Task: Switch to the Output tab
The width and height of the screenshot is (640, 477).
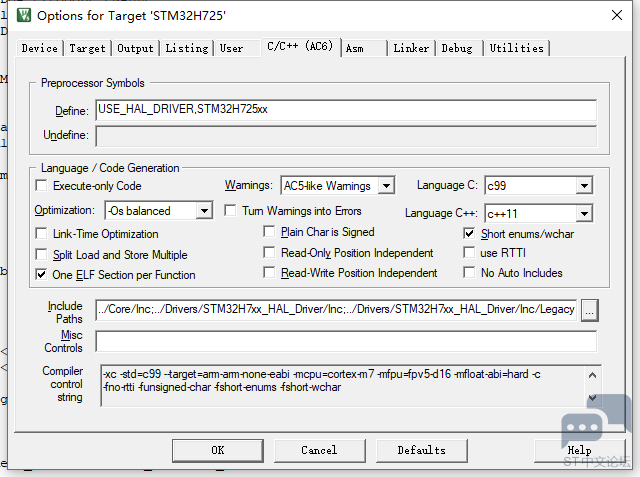Action: (x=135, y=48)
